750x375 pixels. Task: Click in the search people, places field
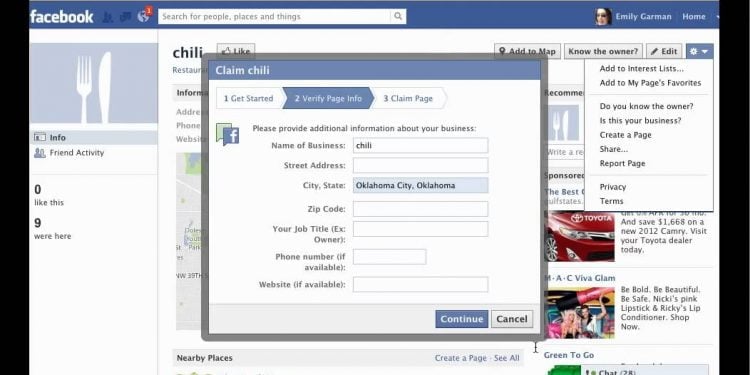(275, 16)
